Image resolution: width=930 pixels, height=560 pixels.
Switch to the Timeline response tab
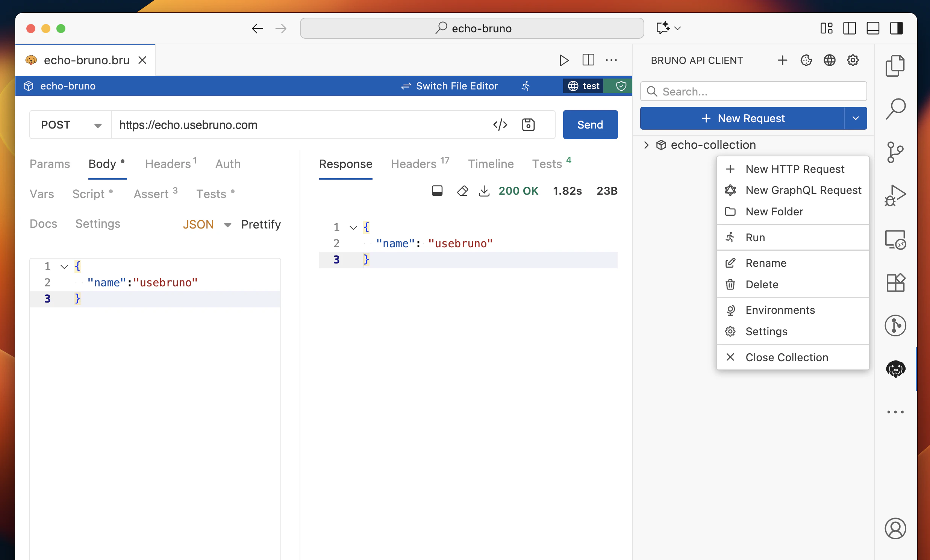tap(491, 164)
